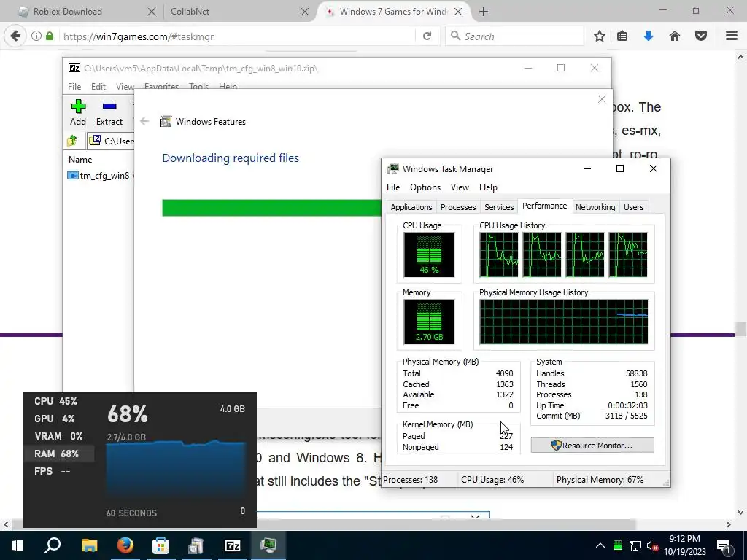747x560 pixels.
Task: Show hidden tray icons chevron
Action: 600,545
